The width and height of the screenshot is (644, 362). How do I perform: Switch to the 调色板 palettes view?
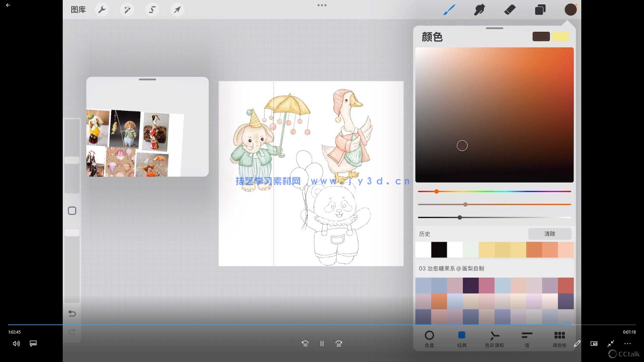tap(559, 338)
